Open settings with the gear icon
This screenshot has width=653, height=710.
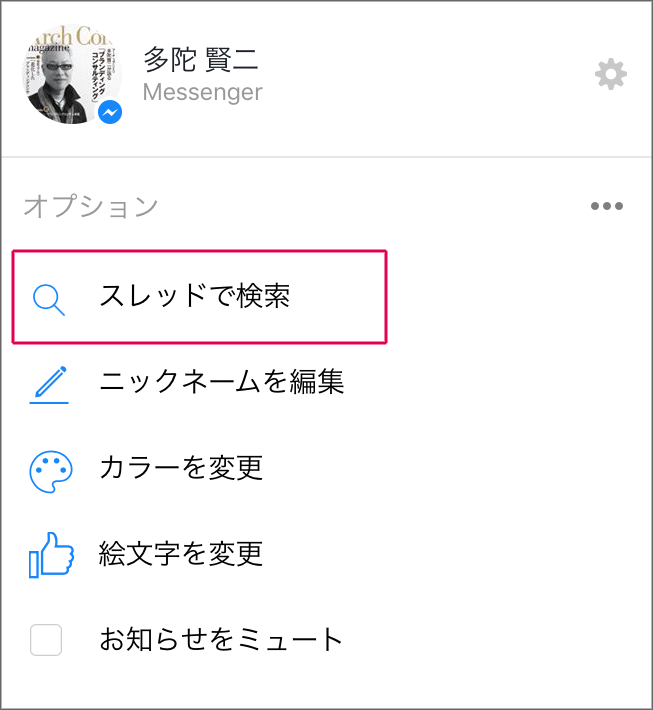[610, 74]
